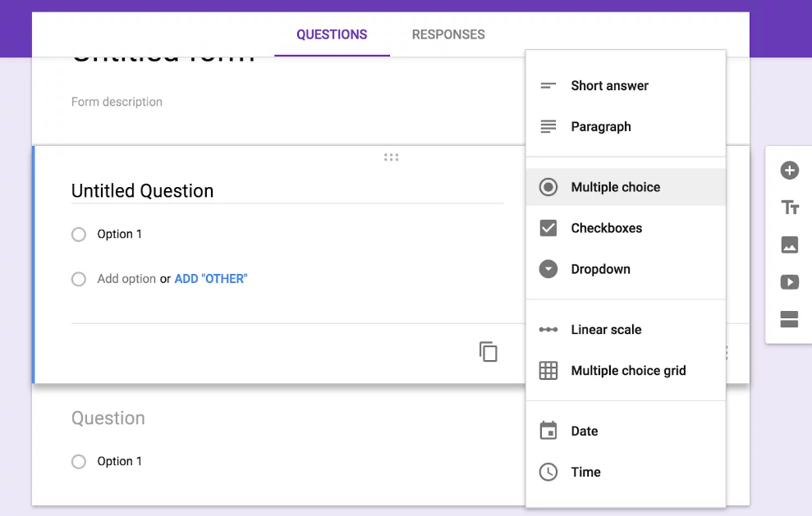The height and width of the screenshot is (516, 812).
Task: Select Dropdown as the question type
Action: pyautogui.click(x=600, y=269)
